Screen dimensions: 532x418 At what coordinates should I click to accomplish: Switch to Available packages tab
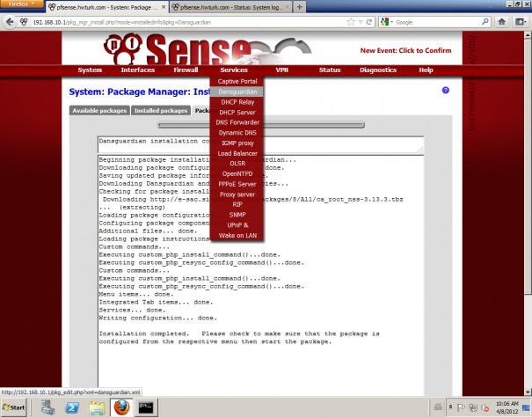pyautogui.click(x=99, y=110)
